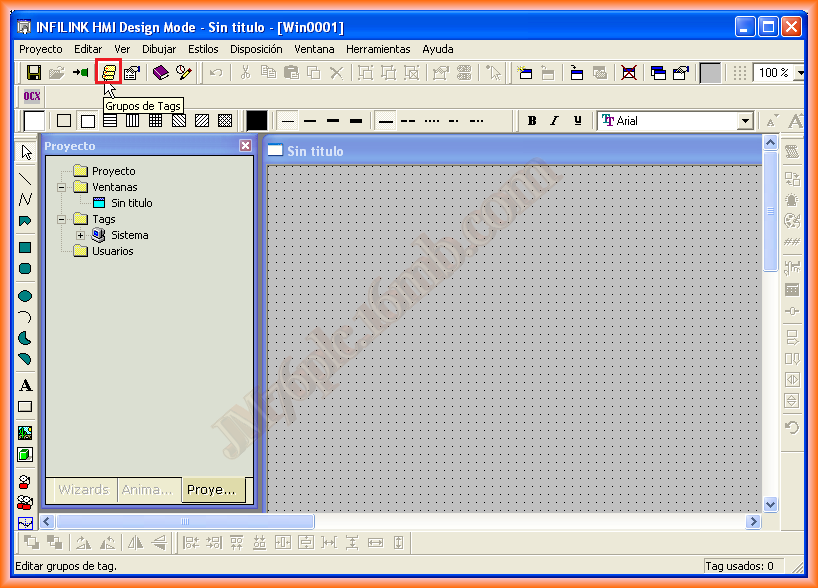Expand the Sistema tag node

pos(81,235)
